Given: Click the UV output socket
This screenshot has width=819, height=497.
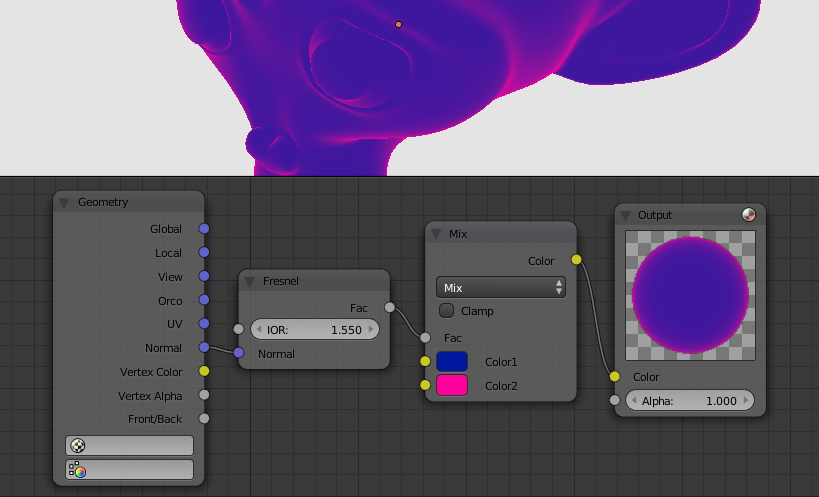Looking at the screenshot, I should (x=204, y=324).
